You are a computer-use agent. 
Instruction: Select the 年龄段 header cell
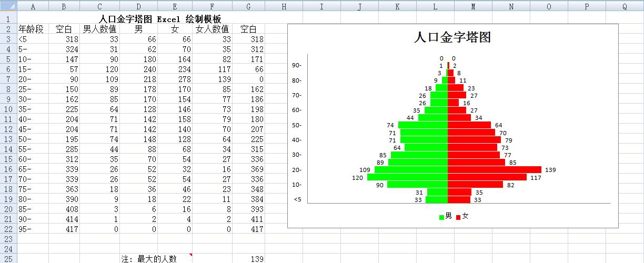click(33, 29)
